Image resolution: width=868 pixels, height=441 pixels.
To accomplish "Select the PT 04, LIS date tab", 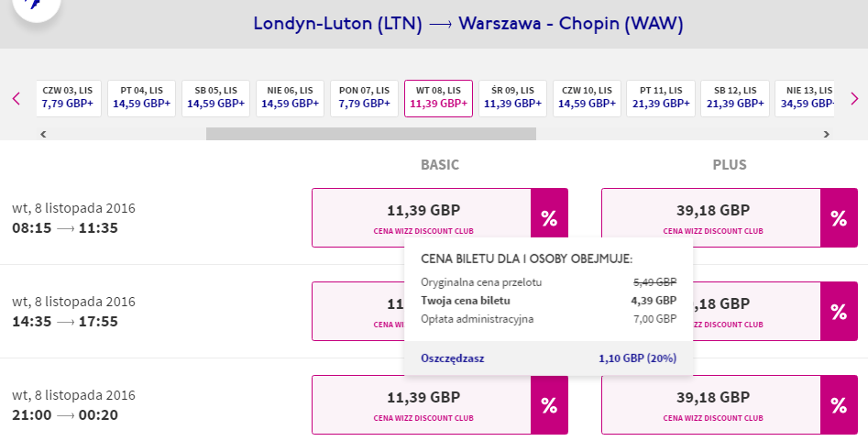I will click(x=142, y=99).
